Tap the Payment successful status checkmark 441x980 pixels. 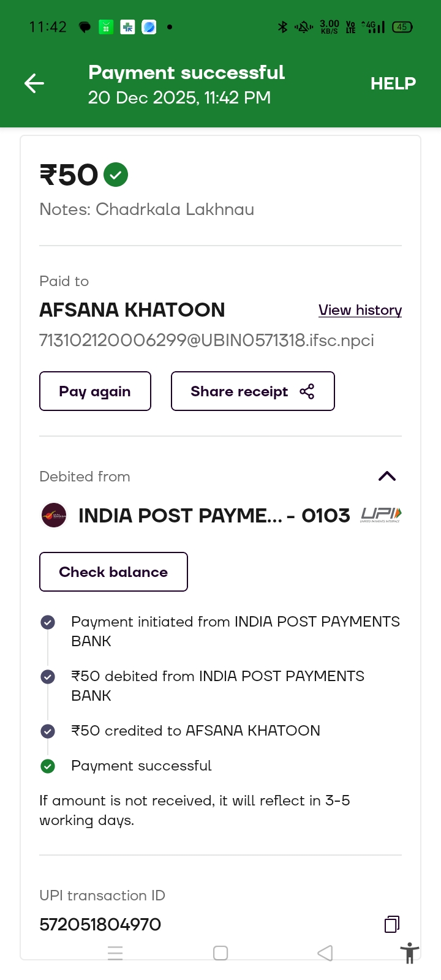[x=48, y=766]
